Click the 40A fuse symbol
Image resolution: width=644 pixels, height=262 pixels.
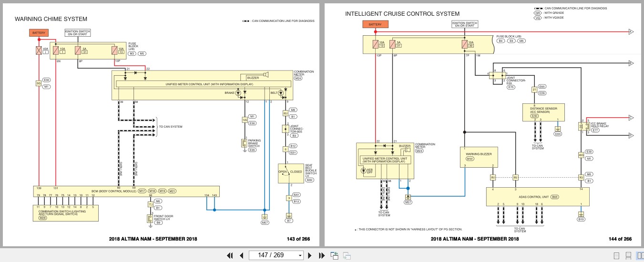click(x=39, y=50)
